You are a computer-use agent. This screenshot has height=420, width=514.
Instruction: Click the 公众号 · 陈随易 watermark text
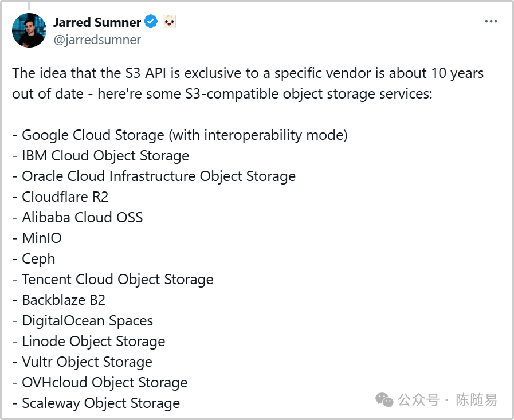tap(448, 400)
